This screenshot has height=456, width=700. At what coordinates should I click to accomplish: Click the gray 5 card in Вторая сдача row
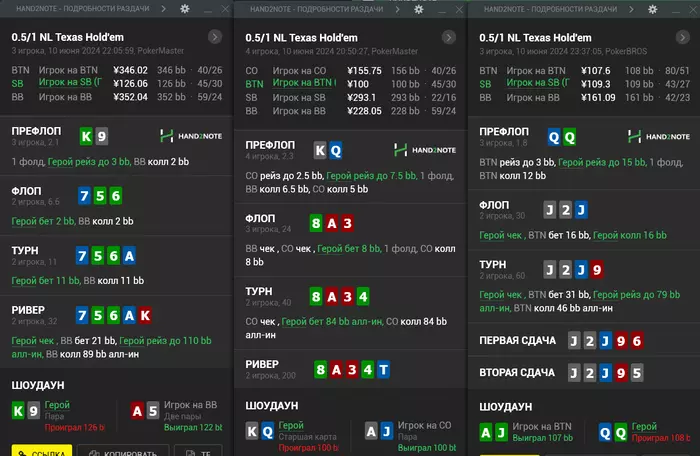click(637, 373)
